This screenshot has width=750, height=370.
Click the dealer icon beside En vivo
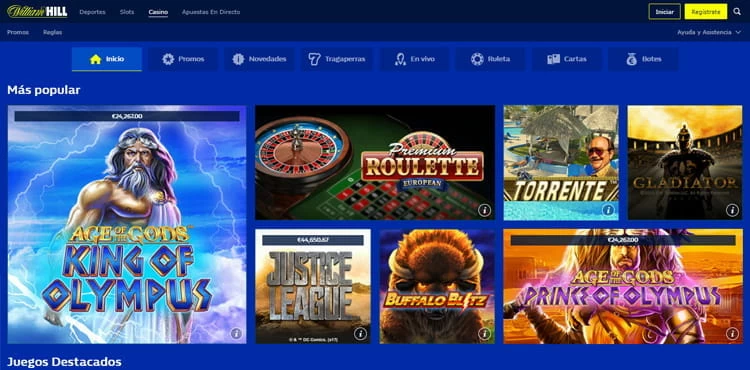tap(400, 59)
